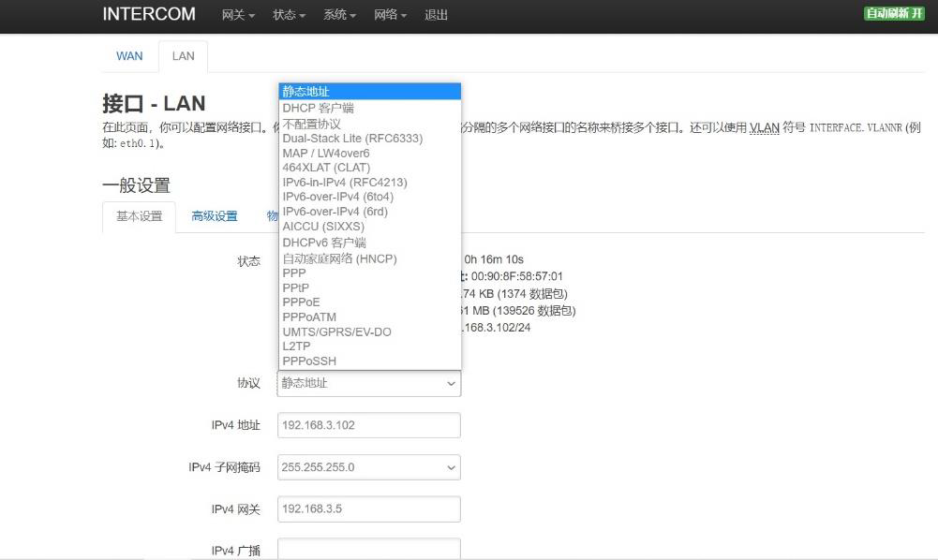Viewport: 938px width, 560px height.
Task: Click the empty IPv4 广播 field
Action: click(x=368, y=550)
